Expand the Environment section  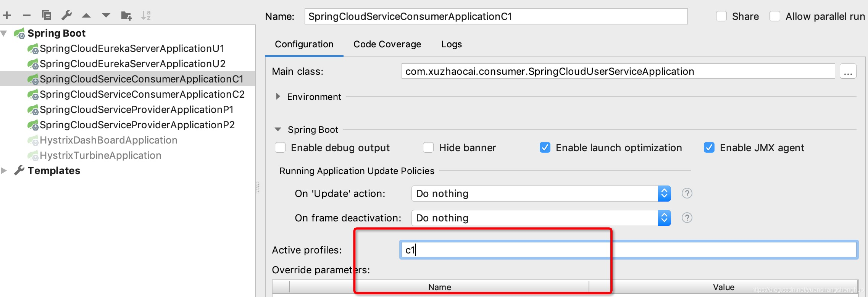point(278,97)
